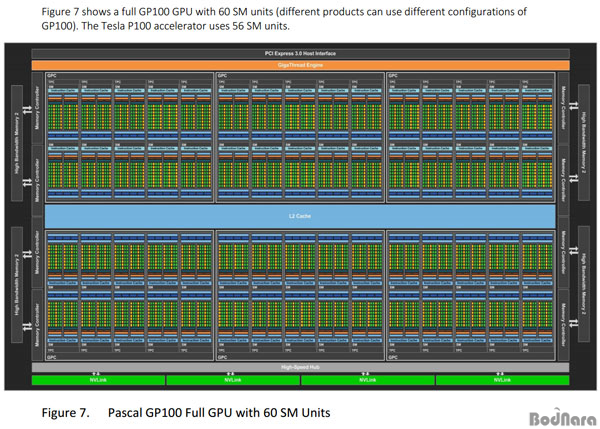Click the topmost left-side Memory Controller label
Viewport: 600px width, 429px height.
38,108
